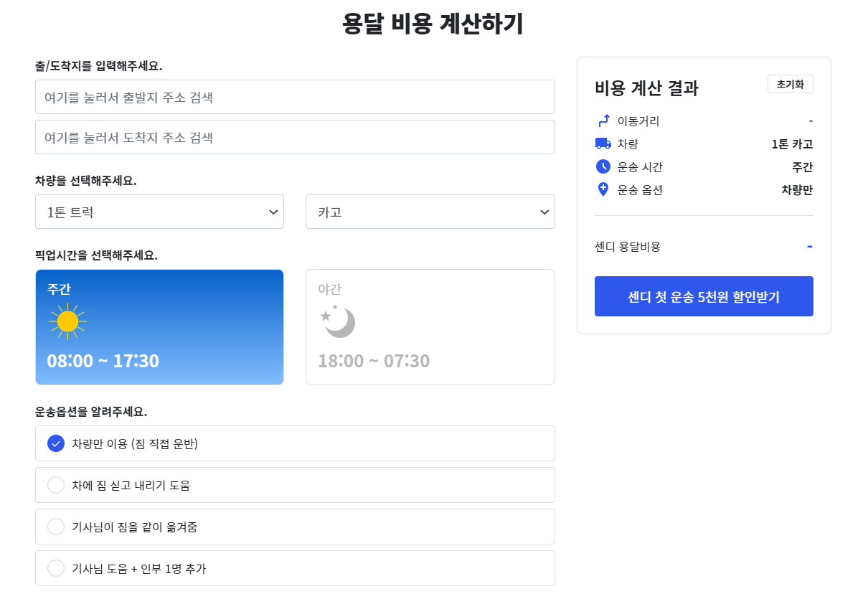Click the 초기화 reset button
This screenshot has width=868, height=594.
point(791,84)
